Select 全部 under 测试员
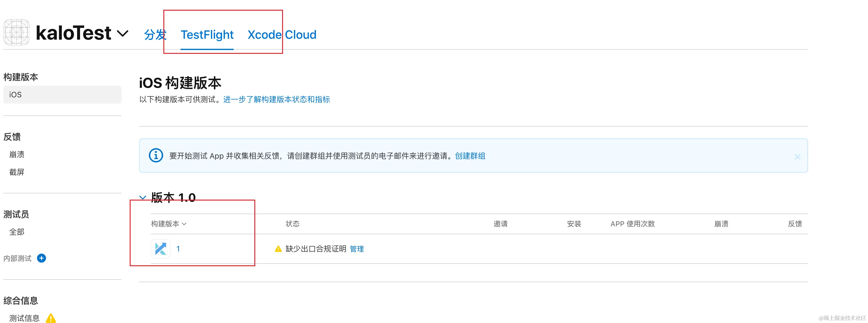 pos(17,232)
